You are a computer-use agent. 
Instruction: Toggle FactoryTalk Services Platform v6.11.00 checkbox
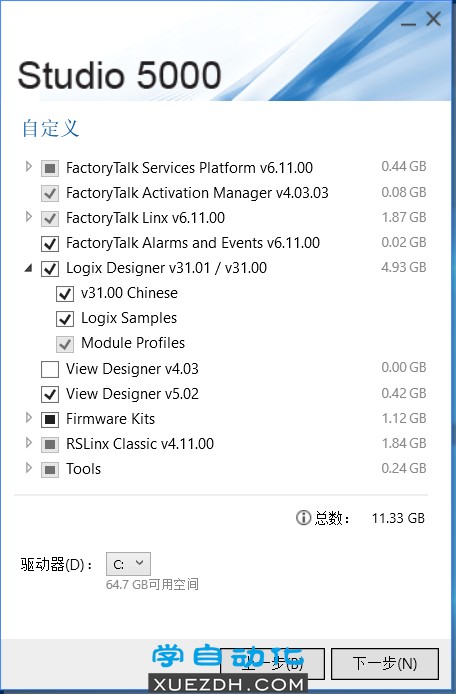(50, 168)
